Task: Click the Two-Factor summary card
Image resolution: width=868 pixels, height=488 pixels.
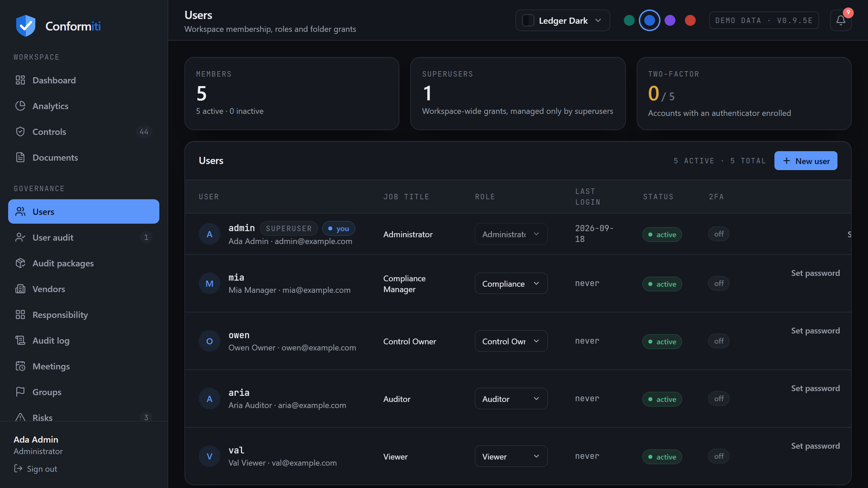Action: pos(744,94)
